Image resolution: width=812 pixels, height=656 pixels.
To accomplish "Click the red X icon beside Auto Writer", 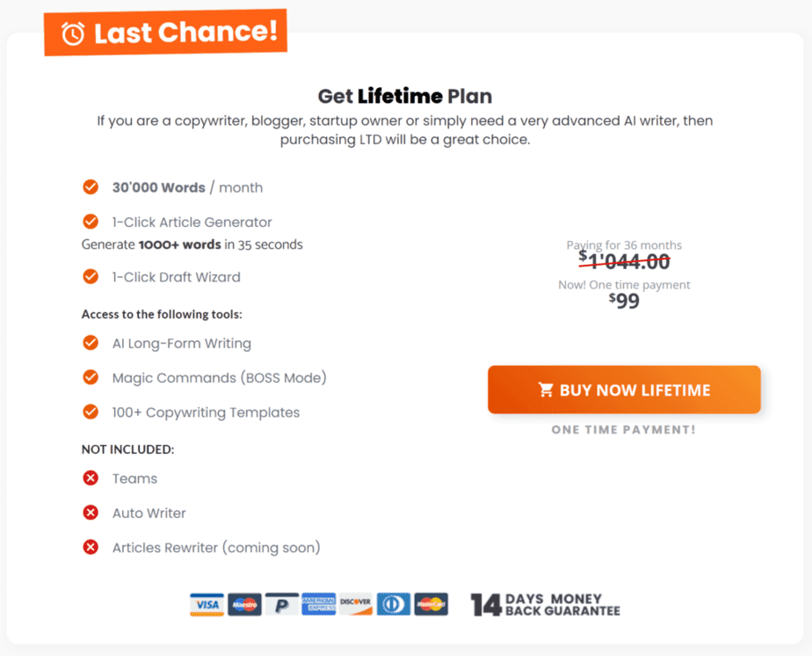I will point(91,513).
